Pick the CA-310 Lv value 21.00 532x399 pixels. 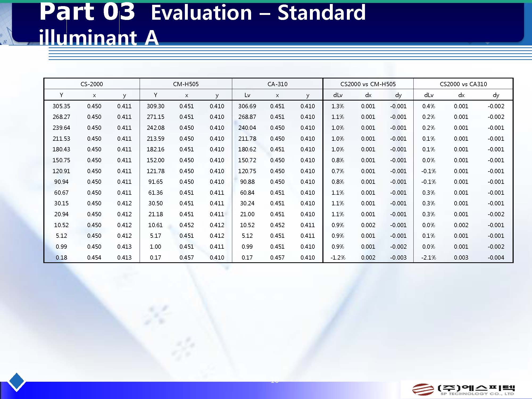coord(247,214)
